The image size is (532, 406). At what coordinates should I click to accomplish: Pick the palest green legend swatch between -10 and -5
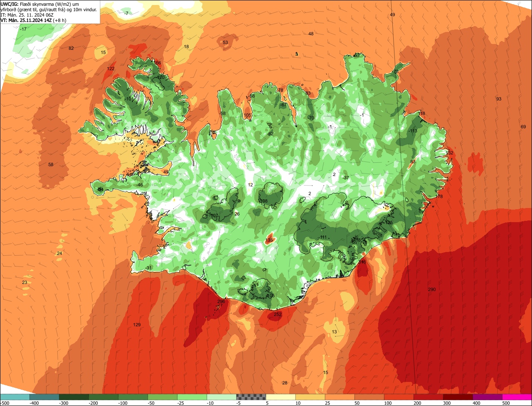tap(222, 396)
